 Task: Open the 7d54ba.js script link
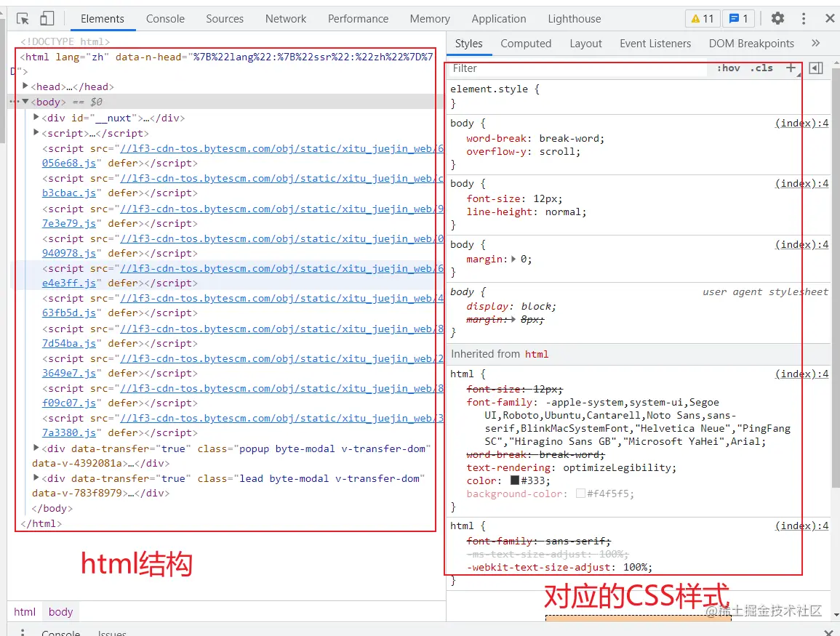(x=69, y=344)
